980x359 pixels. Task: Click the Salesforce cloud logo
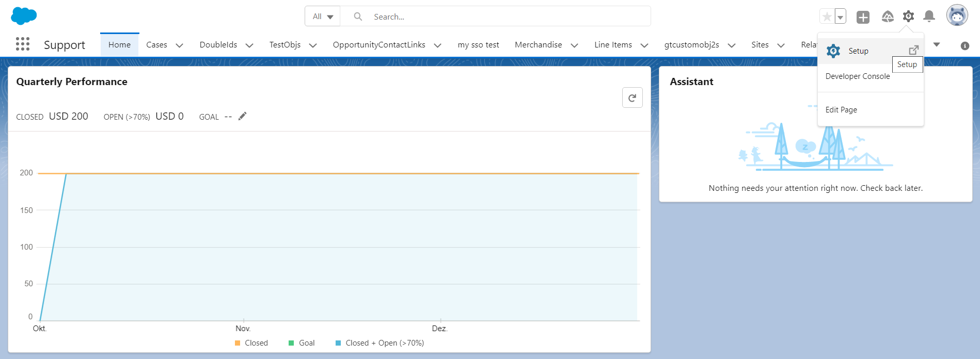(24, 16)
